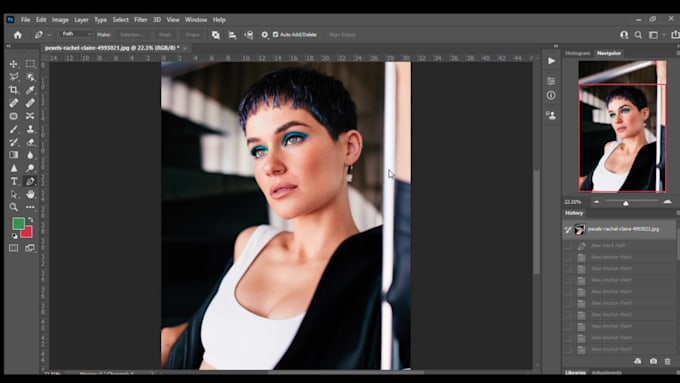This screenshot has height=383, width=680.
Task: Click the red background color swatch
Action: 27,232
